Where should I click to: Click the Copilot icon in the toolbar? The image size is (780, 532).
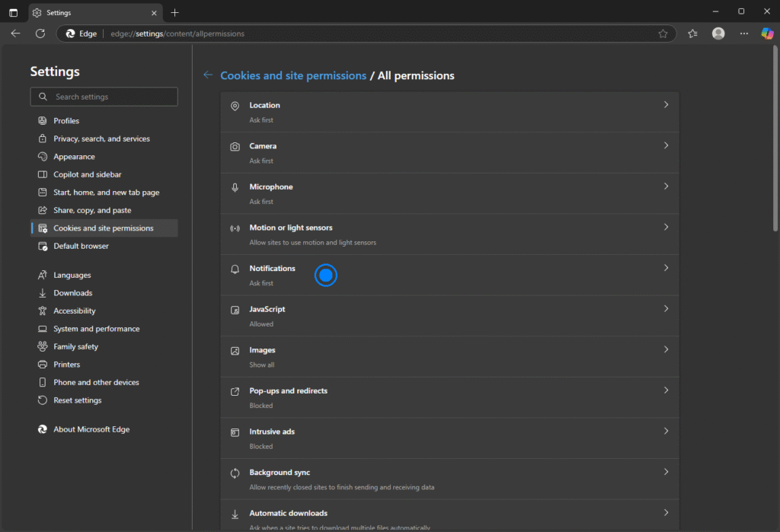pos(767,33)
